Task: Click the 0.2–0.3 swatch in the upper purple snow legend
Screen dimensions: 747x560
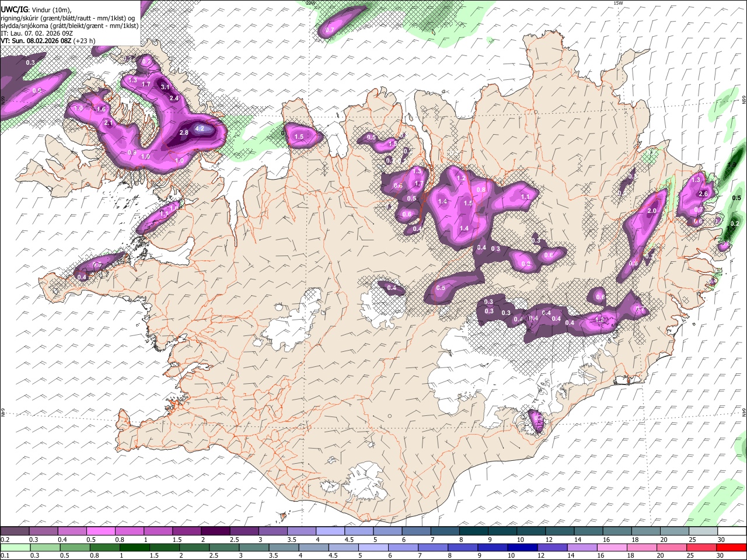Action: tap(15, 531)
